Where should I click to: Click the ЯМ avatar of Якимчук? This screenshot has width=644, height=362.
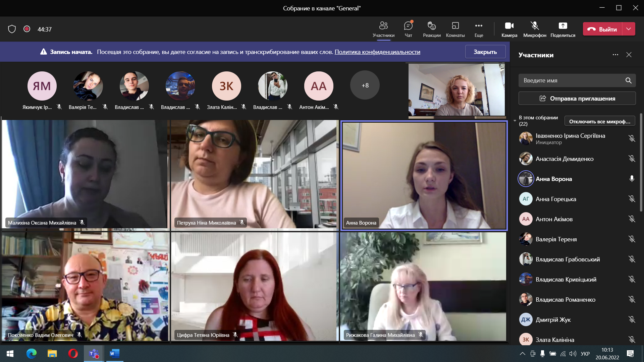[x=42, y=86]
